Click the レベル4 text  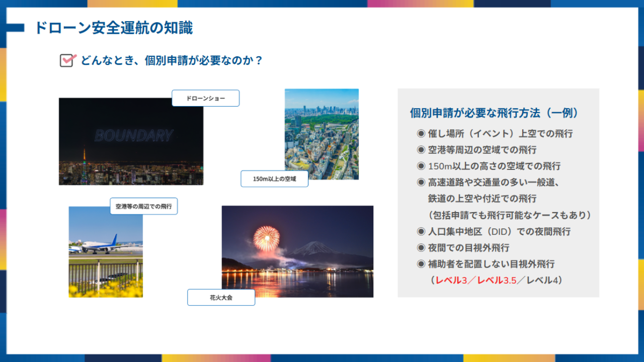tap(542, 281)
